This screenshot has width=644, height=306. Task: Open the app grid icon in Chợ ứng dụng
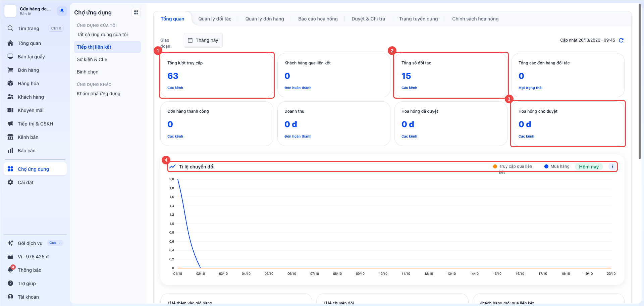(136, 12)
